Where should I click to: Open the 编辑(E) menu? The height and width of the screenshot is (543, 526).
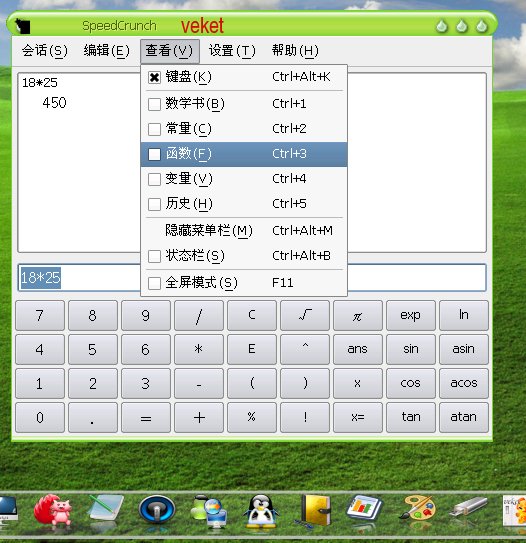(x=106, y=51)
